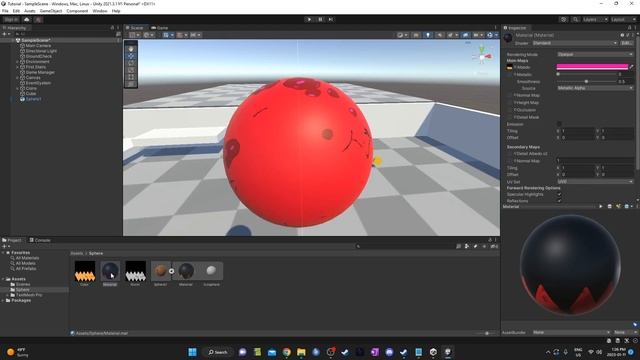Click the Step frame button
Screen dimensions: 640x360
click(x=331, y=19)
